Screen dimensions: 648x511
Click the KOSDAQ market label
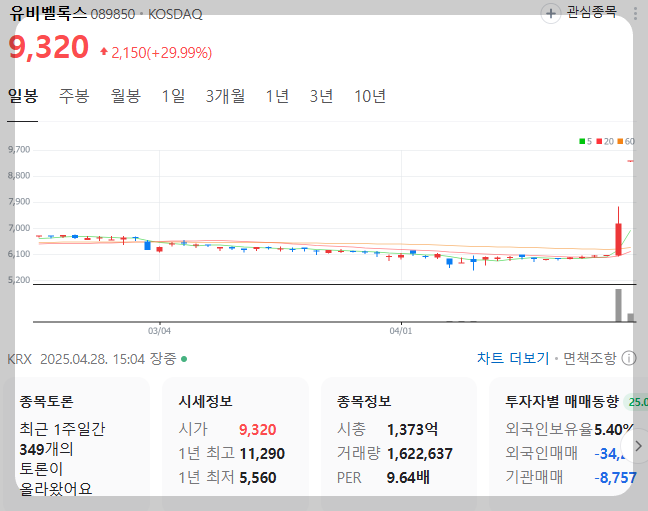pos(175,14)
